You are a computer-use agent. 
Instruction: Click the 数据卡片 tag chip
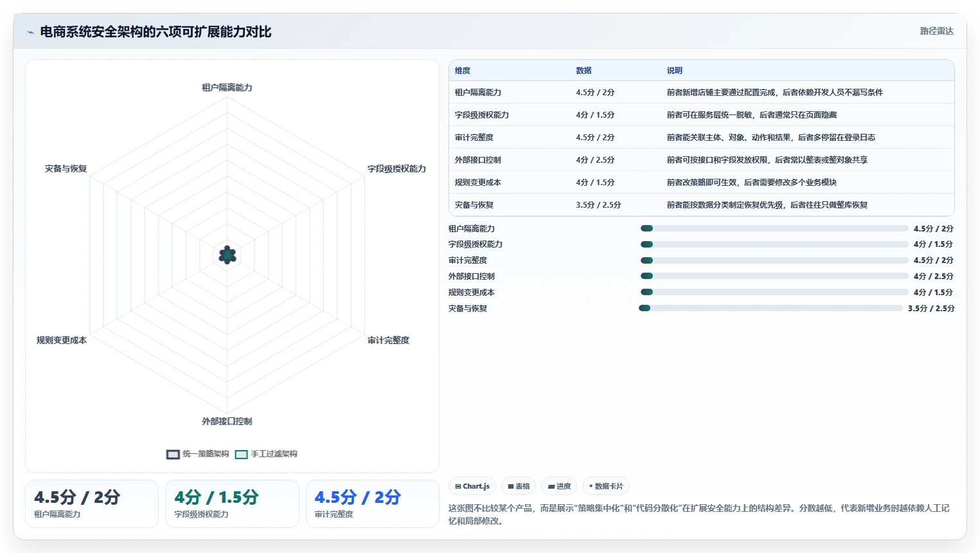click(606, 486)
